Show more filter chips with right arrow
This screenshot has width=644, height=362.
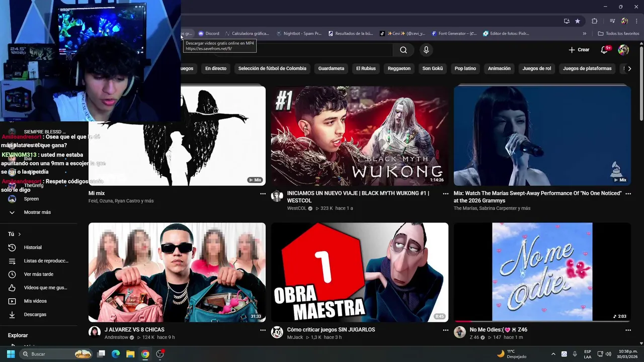629,68
